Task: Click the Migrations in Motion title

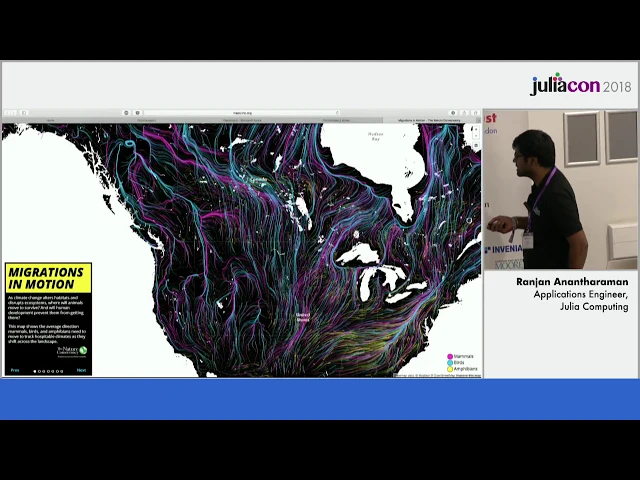Action: click(46, 278)
